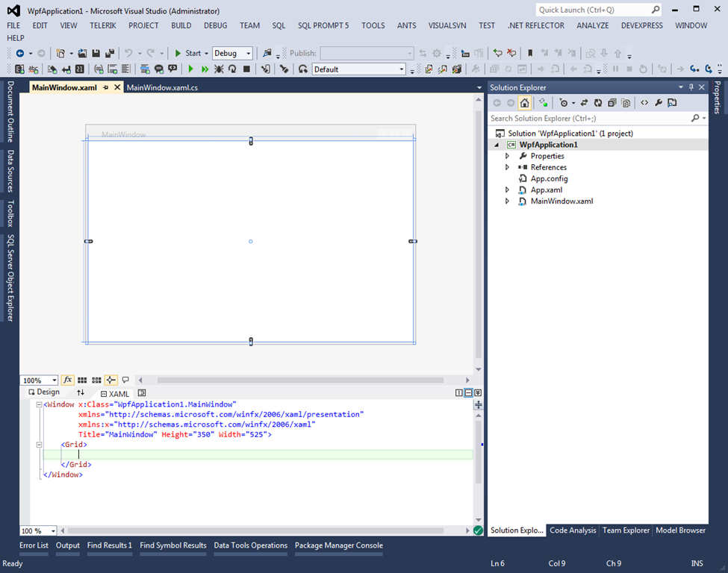728x573 pixels.
Task: Open the Package Manager Console tab
Action: point(338,545)
